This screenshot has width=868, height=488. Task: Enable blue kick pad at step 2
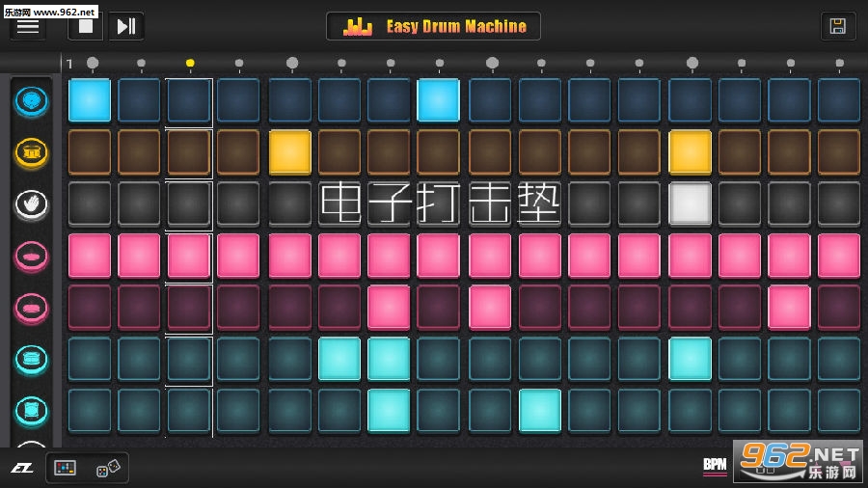pyautogui.click(x=139, y=100)
